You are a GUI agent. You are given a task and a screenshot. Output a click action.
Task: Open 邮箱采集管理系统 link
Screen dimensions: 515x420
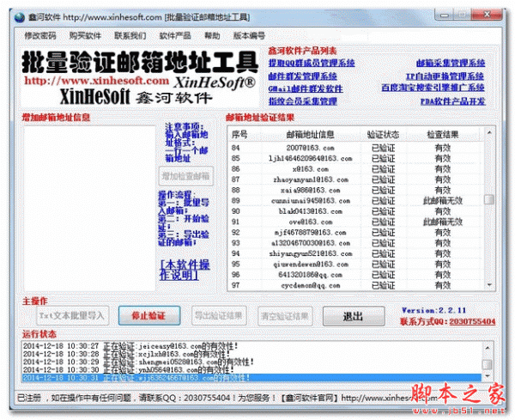coord(451,63)
